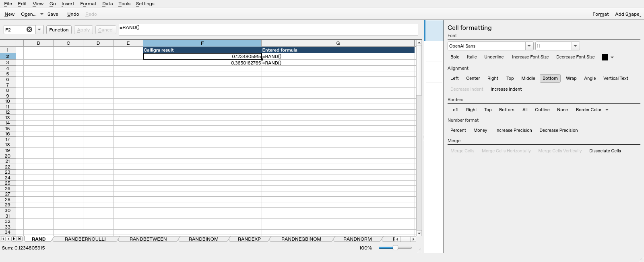Go to the next sheet tab
The width and height of the screenshot is (644, 262).
pos(14,239)
